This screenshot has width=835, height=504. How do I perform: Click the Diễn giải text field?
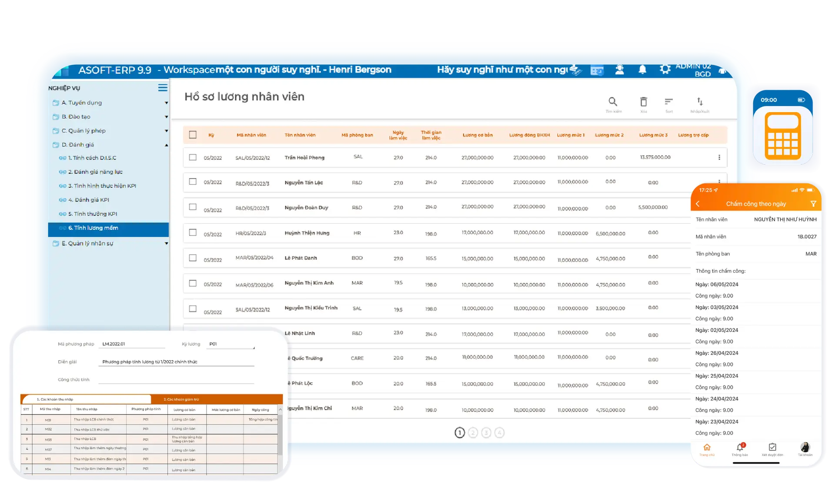pyautogui.click(x=176, y=361)
